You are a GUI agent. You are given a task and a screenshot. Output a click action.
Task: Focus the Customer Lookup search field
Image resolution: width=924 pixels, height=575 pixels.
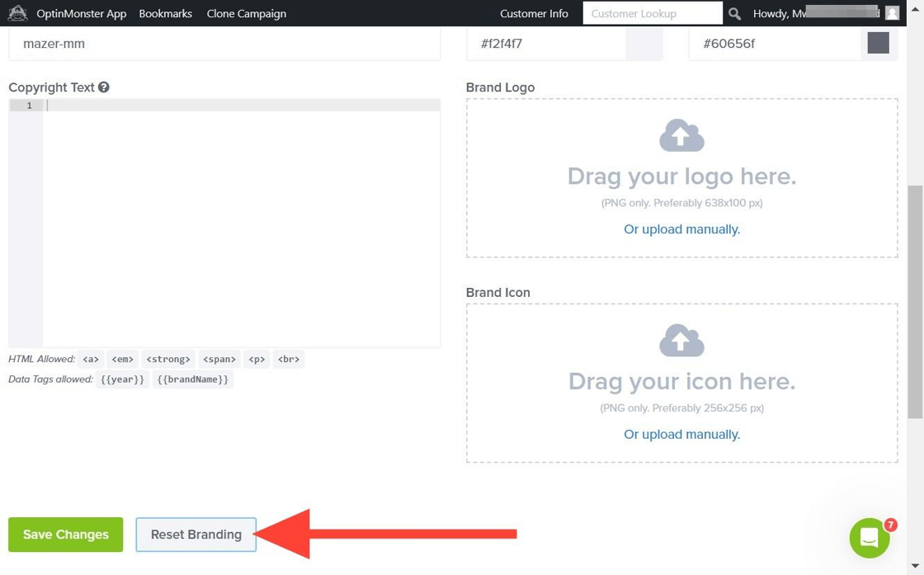tap(652, 13)
